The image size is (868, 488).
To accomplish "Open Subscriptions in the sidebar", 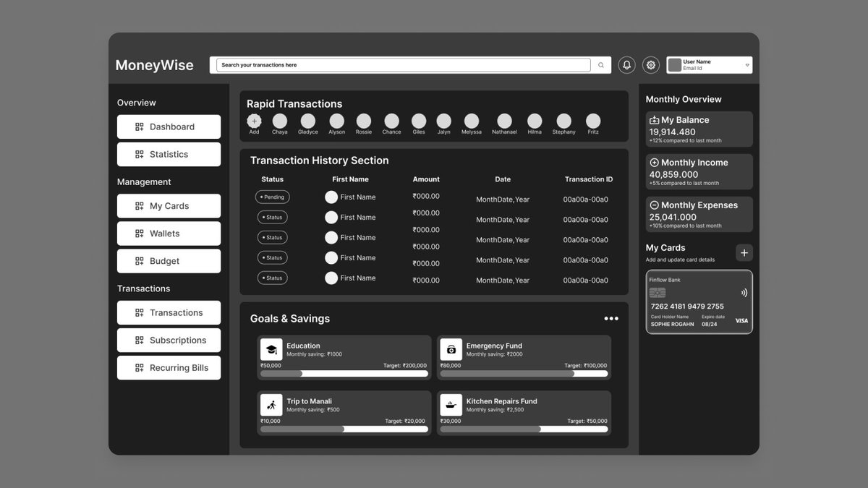I will pos(169,340).
